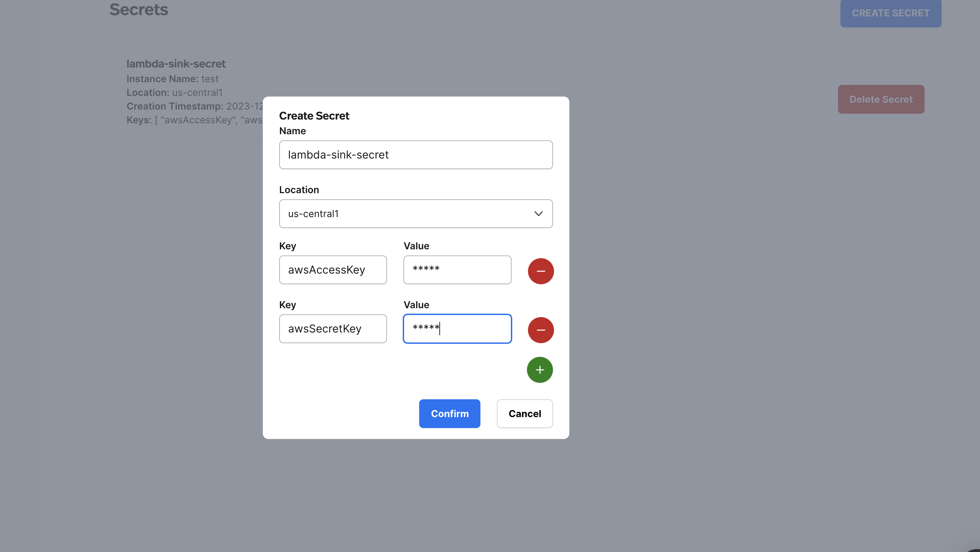Remove the awsSecretKey key-value row
Screen dimensions: 980x552
[x=541, y=330]
